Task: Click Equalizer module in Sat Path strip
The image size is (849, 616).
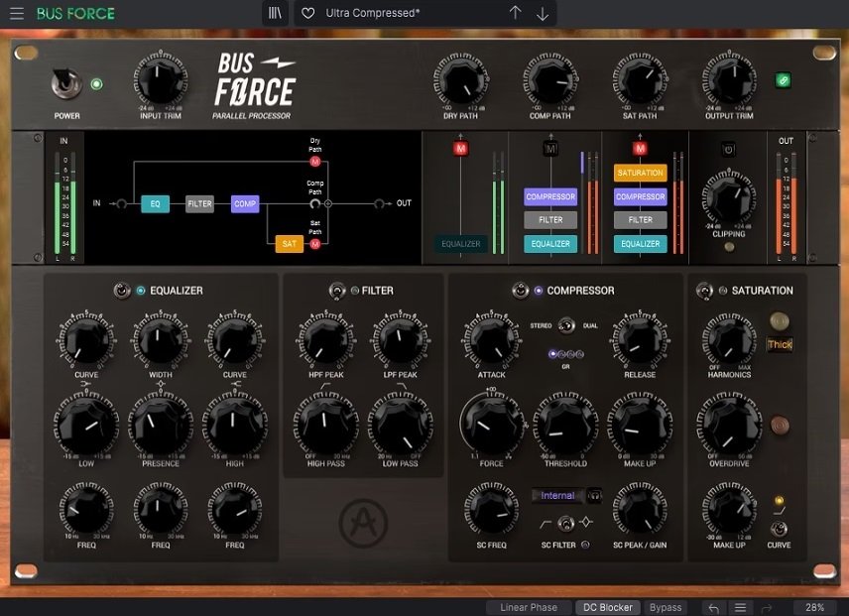Action: (x=640, y=244)
